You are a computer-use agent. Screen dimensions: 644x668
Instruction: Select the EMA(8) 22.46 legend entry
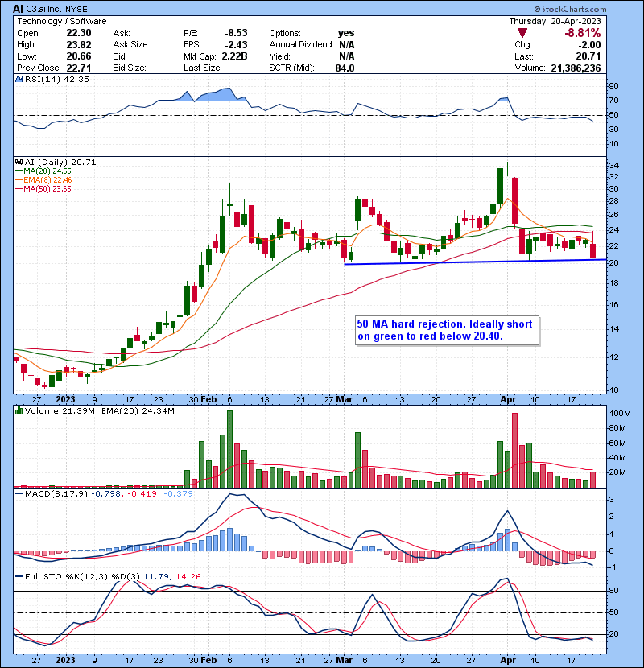point(43,180)
